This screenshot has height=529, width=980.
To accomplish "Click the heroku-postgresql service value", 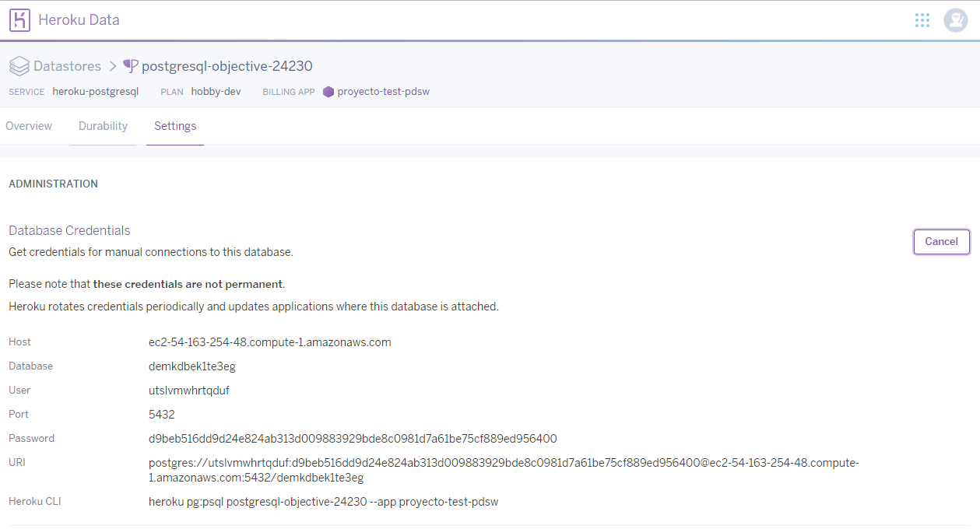I will [x=95, y=92].
